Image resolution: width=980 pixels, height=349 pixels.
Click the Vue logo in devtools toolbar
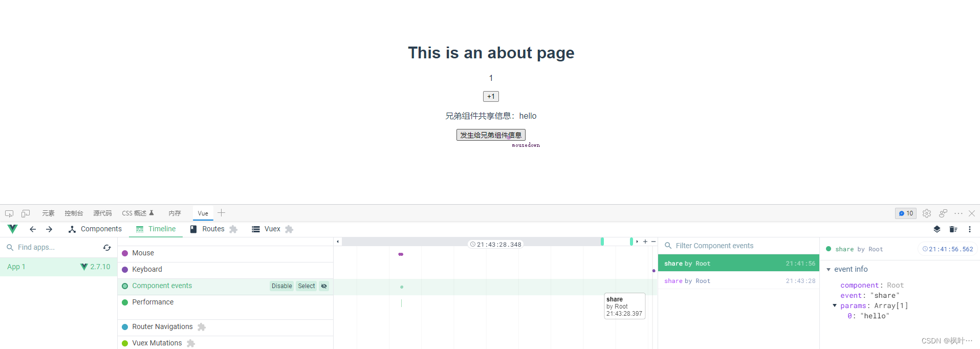13,229
